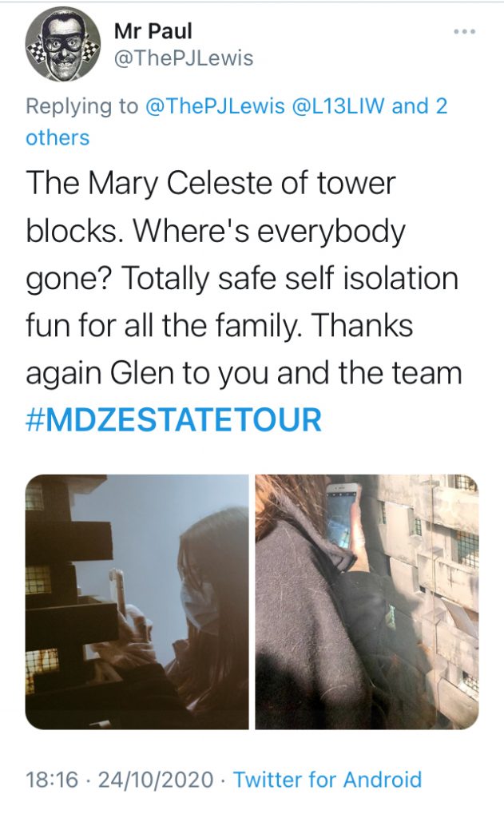Select the tweet body text about Mary Celeste

point(244,301)
